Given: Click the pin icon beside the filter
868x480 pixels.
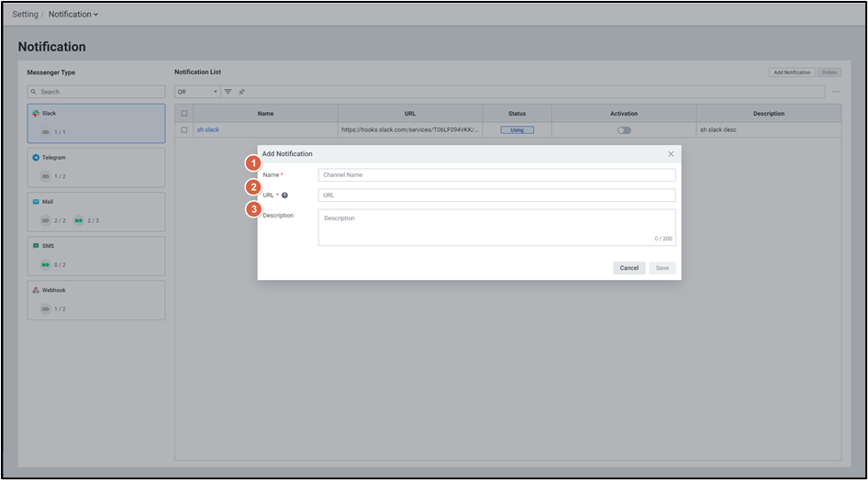Looking at the screenshot, I should [242, 92].
